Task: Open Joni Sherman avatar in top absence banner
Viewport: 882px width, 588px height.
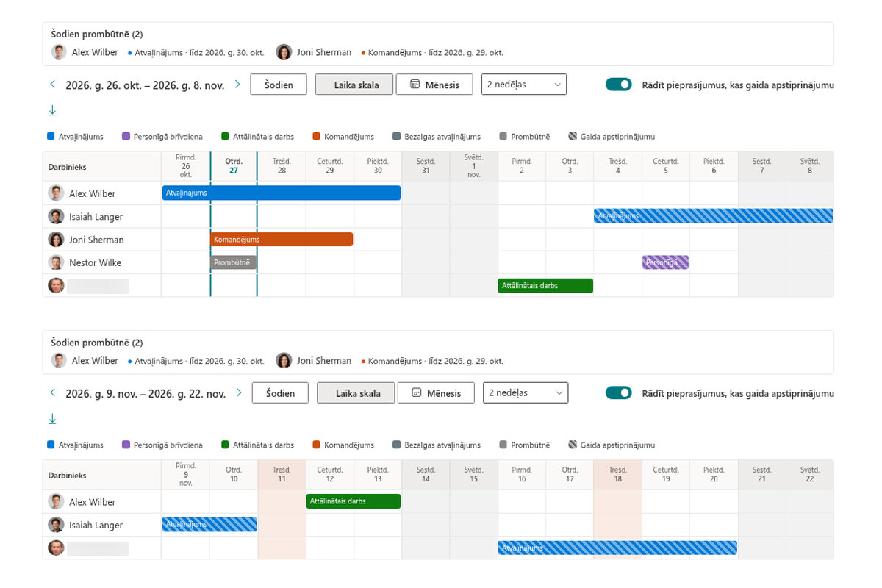Action: [284, 52]
